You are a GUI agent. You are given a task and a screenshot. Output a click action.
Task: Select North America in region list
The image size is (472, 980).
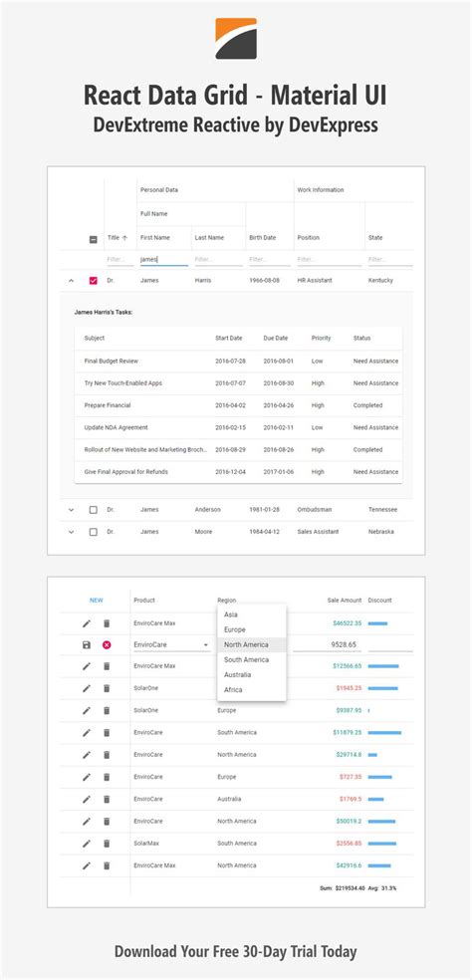tap(251, 644)
